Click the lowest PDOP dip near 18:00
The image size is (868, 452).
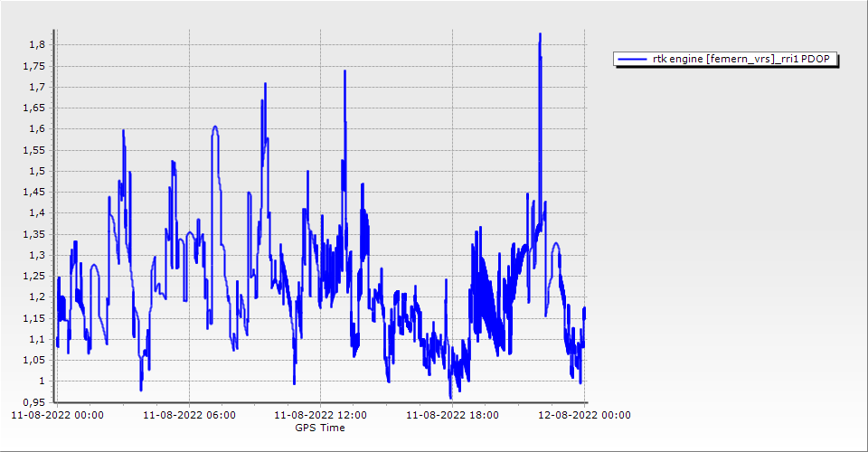pyautogui.click(x=450, y=397)
